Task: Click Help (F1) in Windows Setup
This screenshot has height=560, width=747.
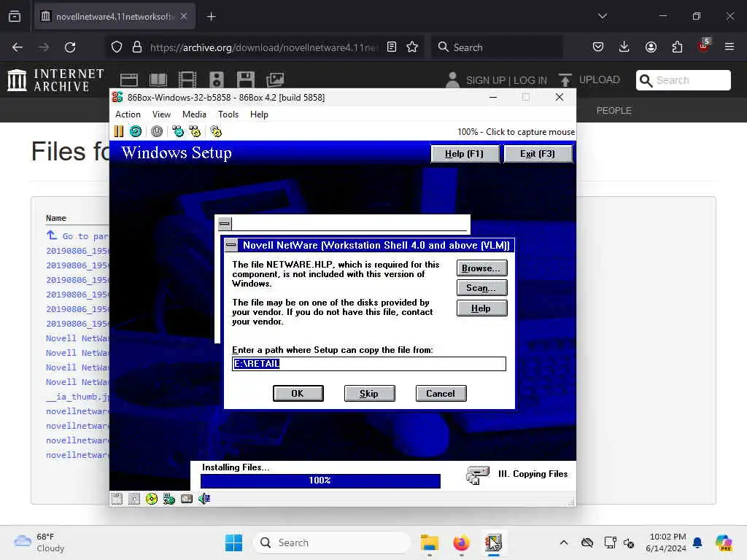Action: [465, 154]
